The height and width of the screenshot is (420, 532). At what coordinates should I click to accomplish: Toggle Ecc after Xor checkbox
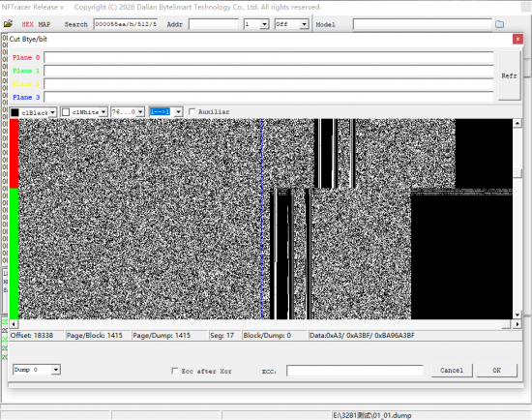175,371
